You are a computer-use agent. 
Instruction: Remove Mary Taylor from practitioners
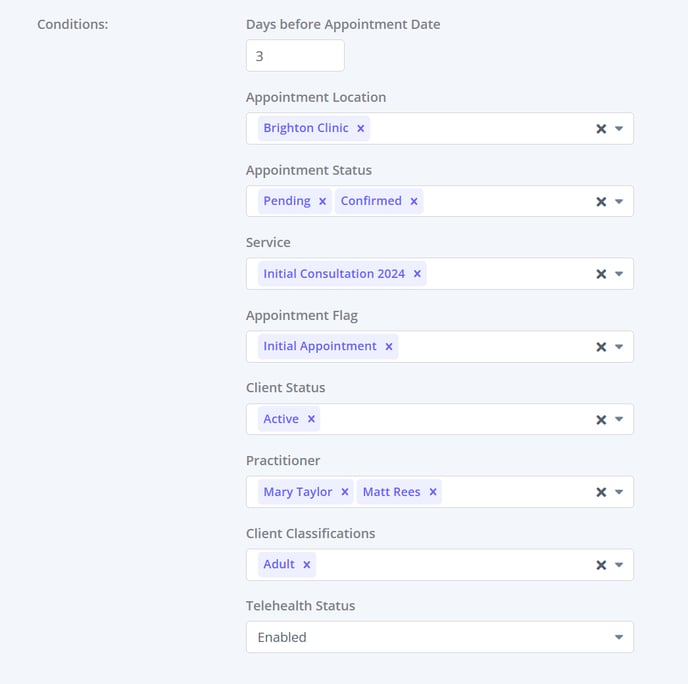(345, 492)
